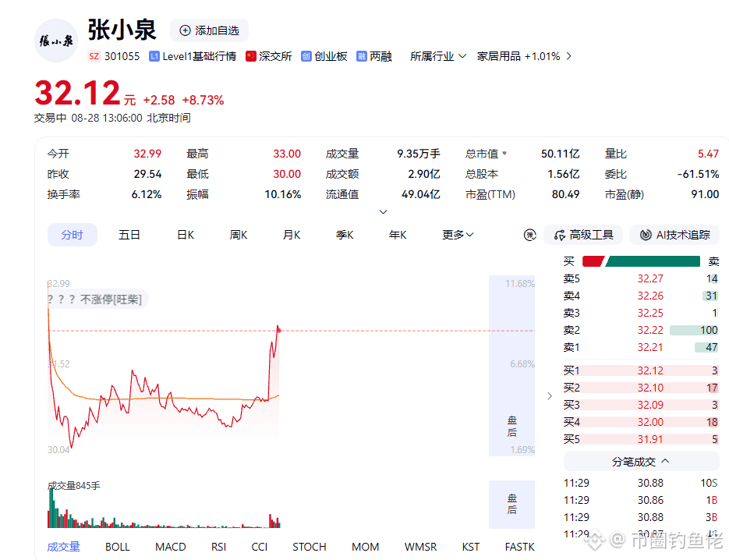Screen dimensions: 729x560
Task: Select the 买3 price 32.09
Action: pos(650,405)
